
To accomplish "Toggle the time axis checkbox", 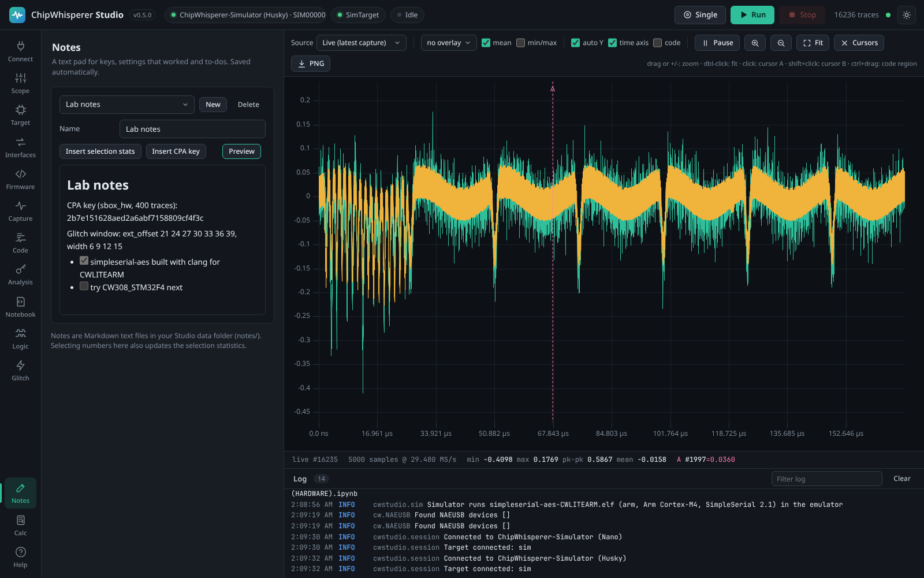I will coord(612,43).
